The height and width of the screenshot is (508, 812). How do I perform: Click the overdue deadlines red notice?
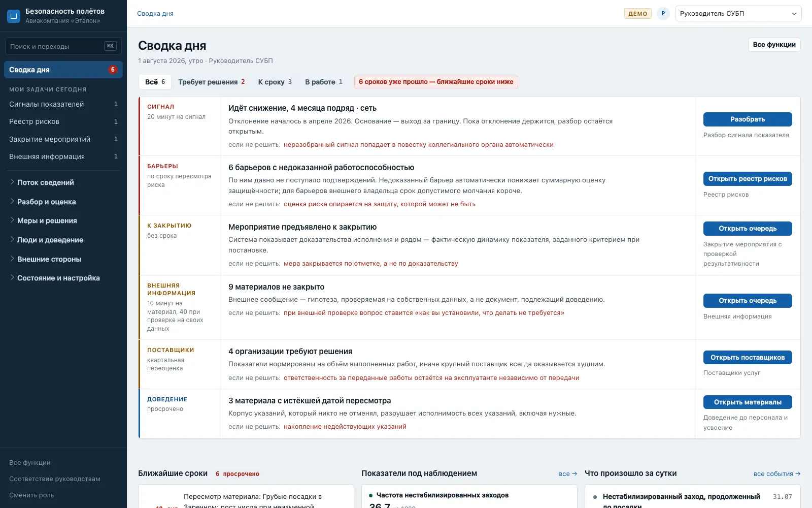click(436, 82)
